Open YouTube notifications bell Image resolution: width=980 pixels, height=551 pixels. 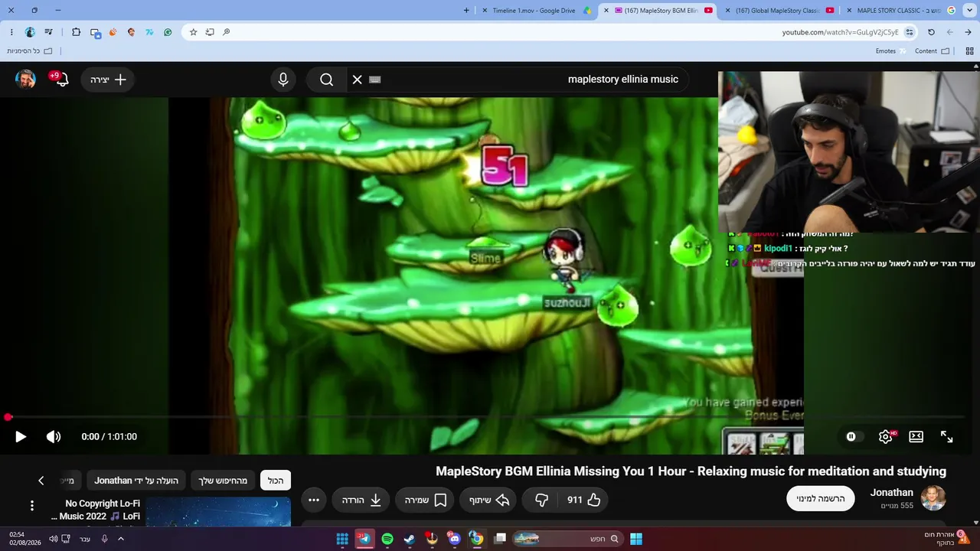click(62, 80)
